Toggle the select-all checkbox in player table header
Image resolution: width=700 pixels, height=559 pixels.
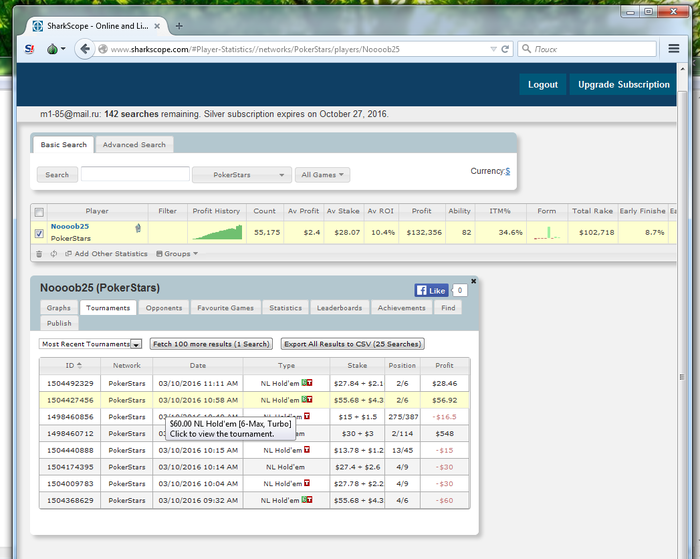pos(39,212)
